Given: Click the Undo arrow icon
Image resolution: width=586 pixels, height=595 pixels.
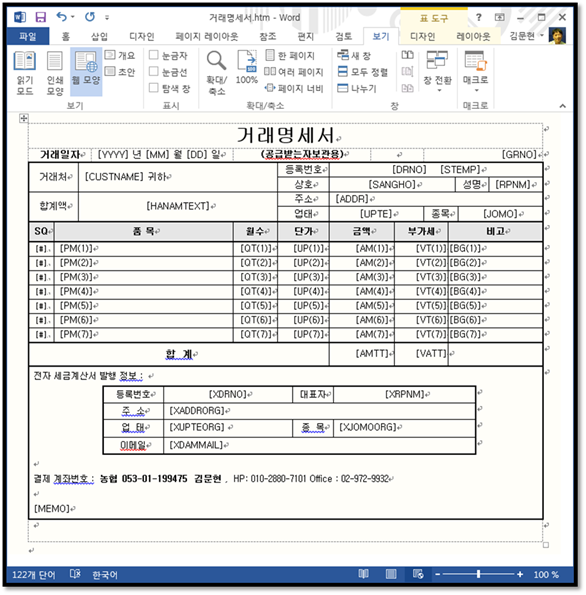Looking at the screenshot, I should (x=61, y=17).
